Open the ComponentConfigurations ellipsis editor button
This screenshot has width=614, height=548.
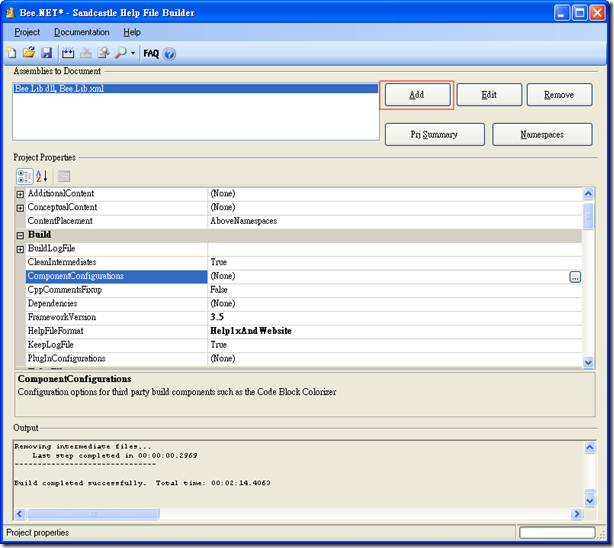pos(575,277)
